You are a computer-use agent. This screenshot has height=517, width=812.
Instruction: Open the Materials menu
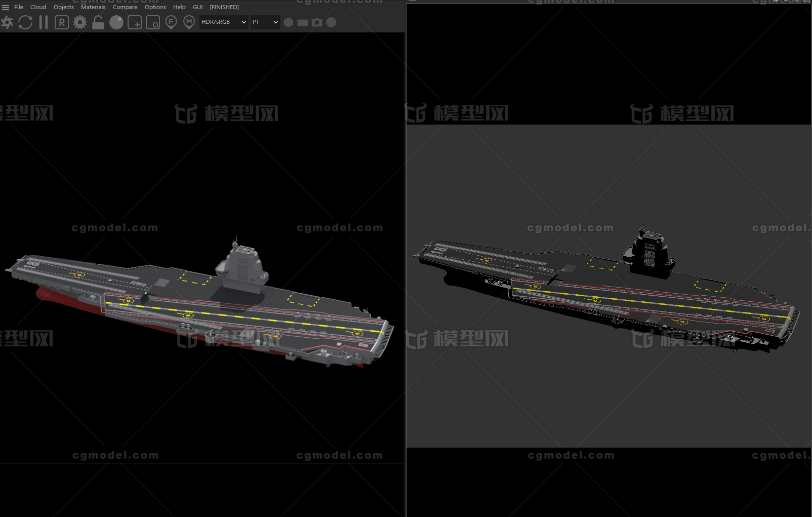click(93, 7)
